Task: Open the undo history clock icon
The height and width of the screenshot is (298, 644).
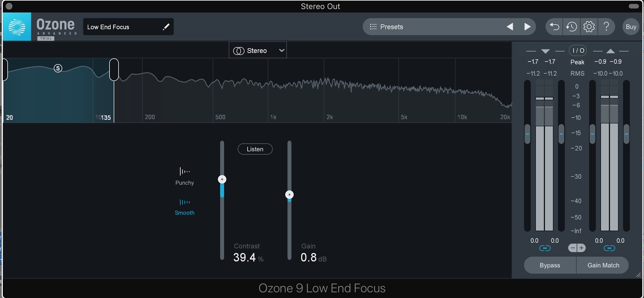Action: [x=572, y=27]
